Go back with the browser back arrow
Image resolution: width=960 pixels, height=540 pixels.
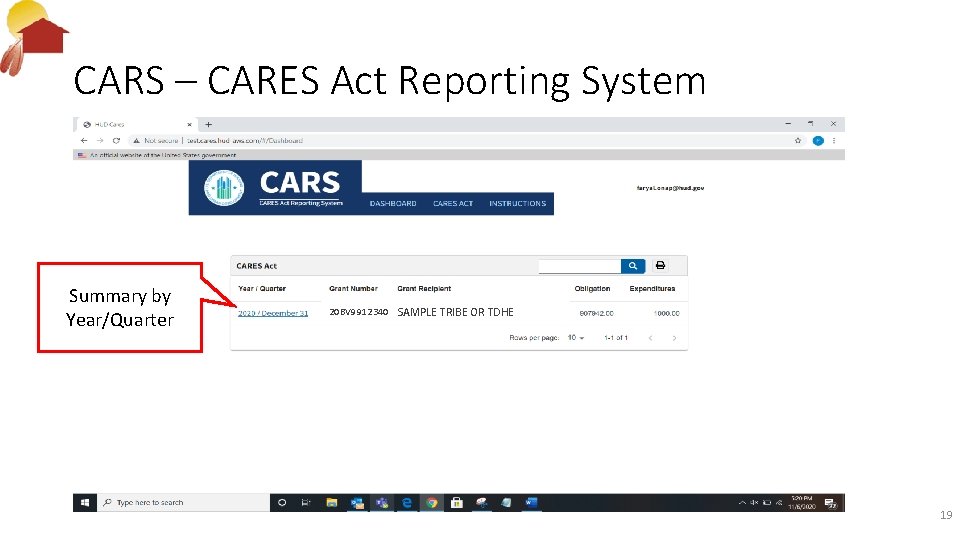84,140
